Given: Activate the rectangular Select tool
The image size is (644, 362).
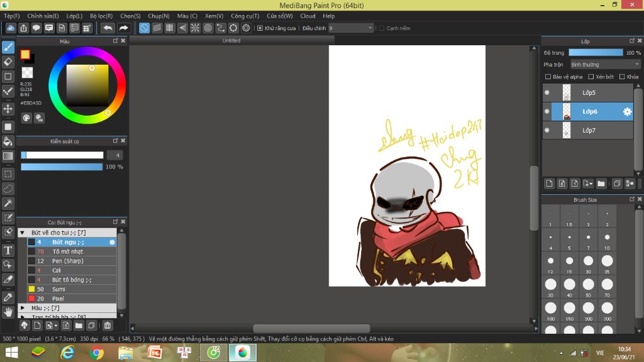Looking at the screenshot, I should [x=8, y=174].
